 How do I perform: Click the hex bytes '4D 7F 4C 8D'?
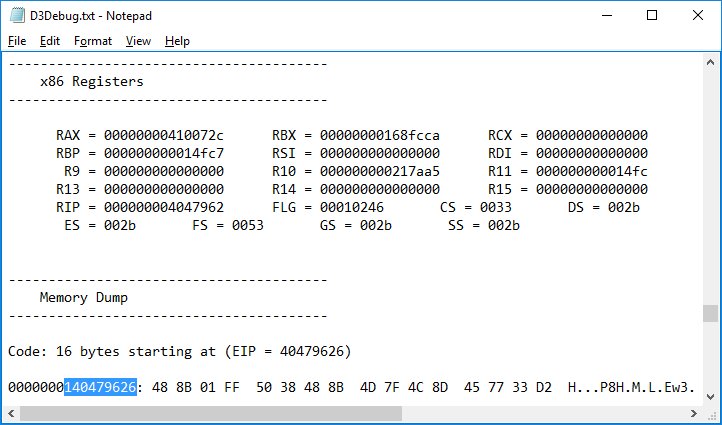click(x=404, y=387)
